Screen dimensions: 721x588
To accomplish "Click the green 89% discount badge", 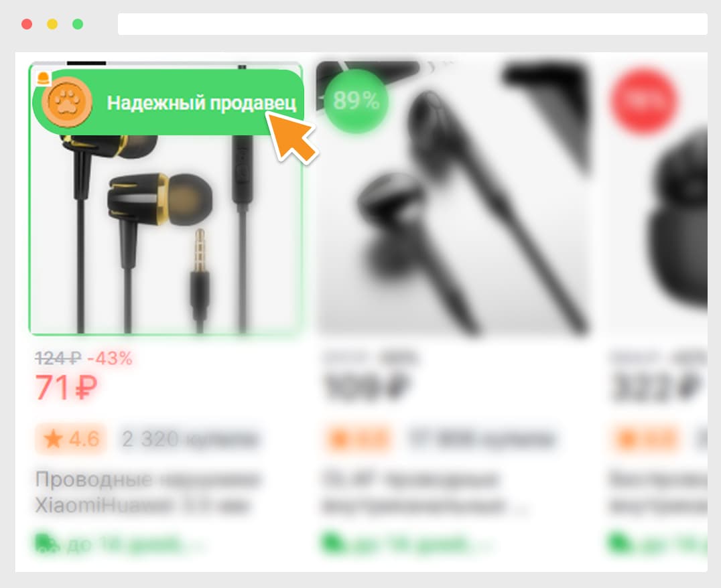I will [356, 100].
